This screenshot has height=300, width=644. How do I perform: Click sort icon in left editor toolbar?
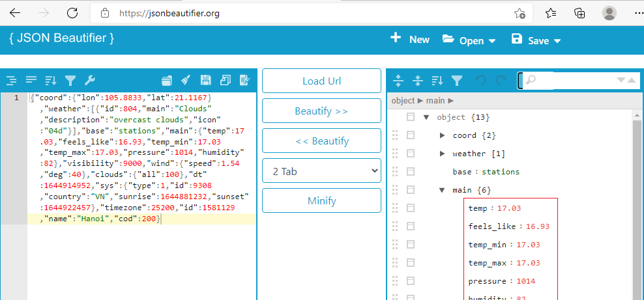tap(50, 81)
